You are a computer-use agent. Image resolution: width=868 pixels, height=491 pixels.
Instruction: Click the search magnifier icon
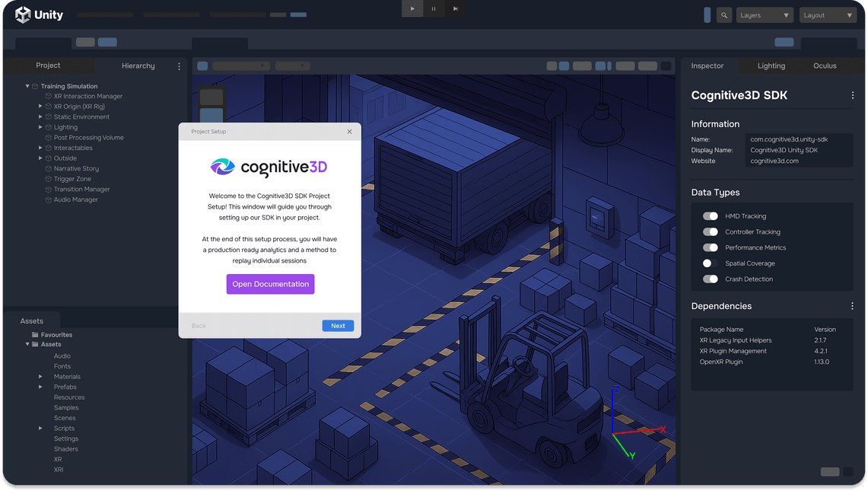pyautogui.click(x=724, y=15)
